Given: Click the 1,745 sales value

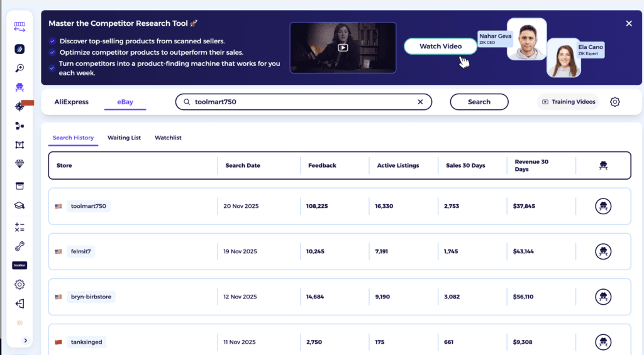Looking at the screenshot, I should click(450, 251).
